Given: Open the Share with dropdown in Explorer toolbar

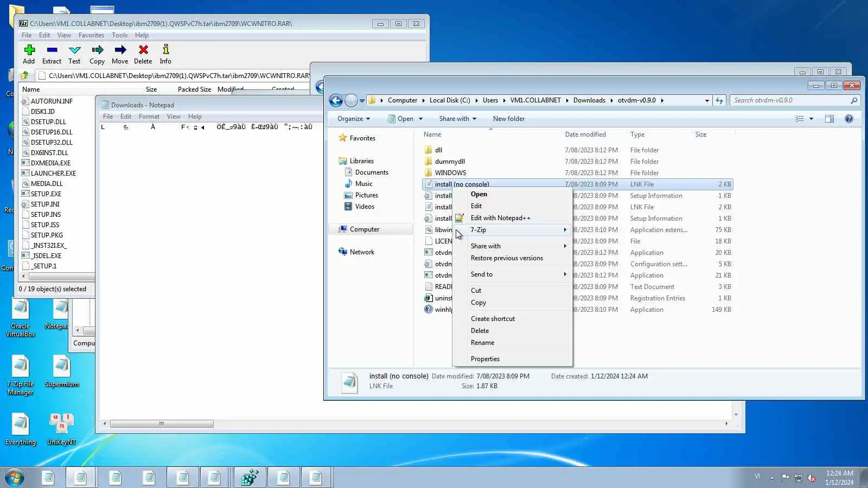Looking at the screenshot, I should [x=458, y=119].
